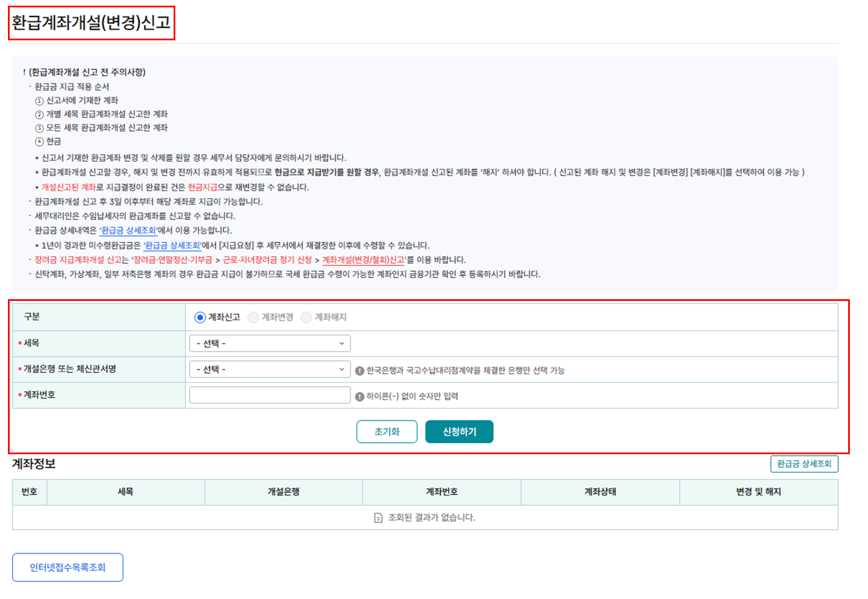Open the red 계좌개설(변경/철회)신고 link

[x=364, y=260]
